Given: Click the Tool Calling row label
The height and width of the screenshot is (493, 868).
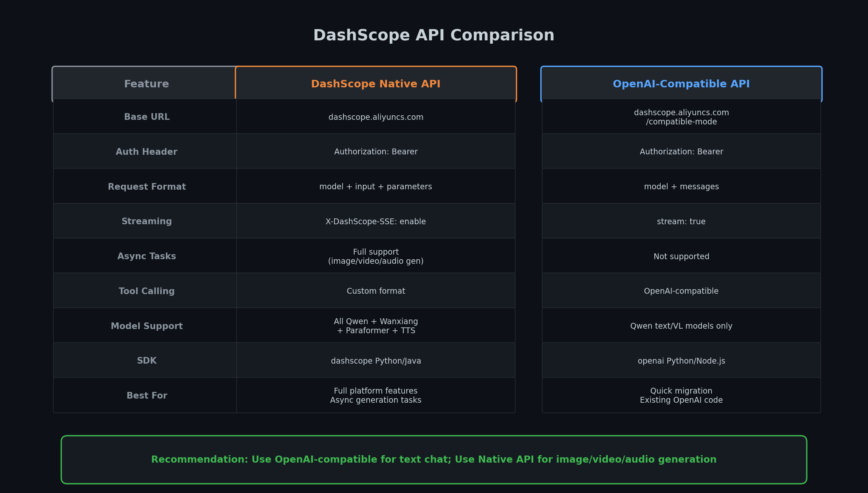Looking at the screenshot, I should [x=147, y=291].
